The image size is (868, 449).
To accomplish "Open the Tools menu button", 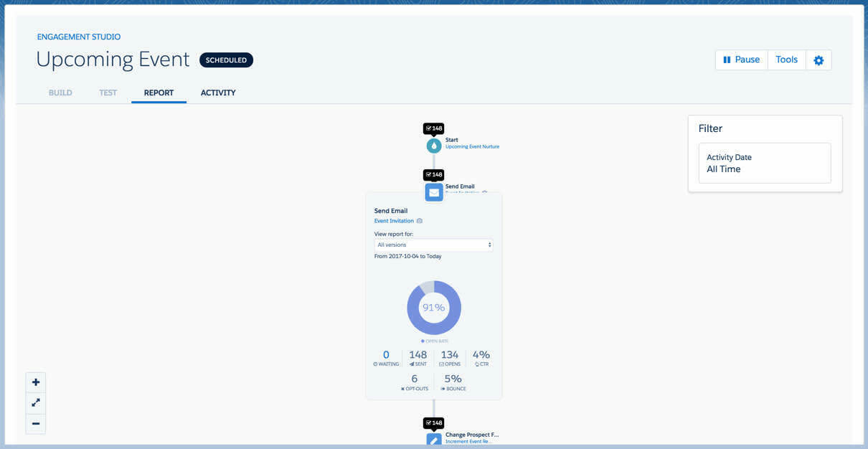I will click(x=786, y=60).
